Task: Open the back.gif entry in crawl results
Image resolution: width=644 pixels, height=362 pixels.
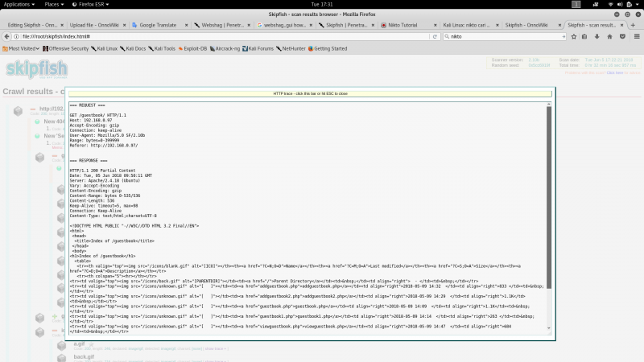Action: (84, 356)
